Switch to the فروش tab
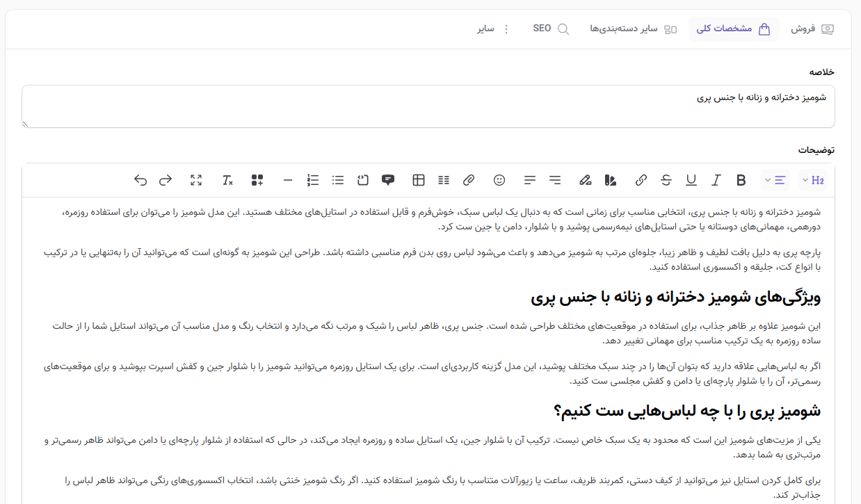 tap(812, 29)
